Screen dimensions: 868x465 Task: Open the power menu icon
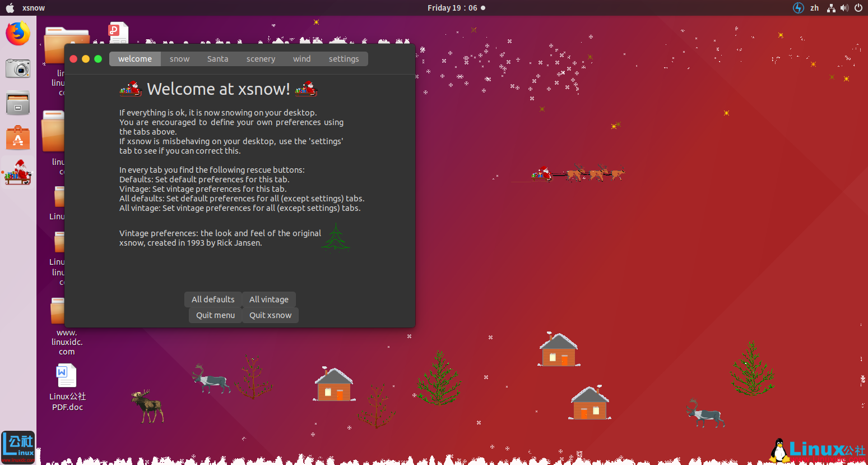[x=858, y=8]
